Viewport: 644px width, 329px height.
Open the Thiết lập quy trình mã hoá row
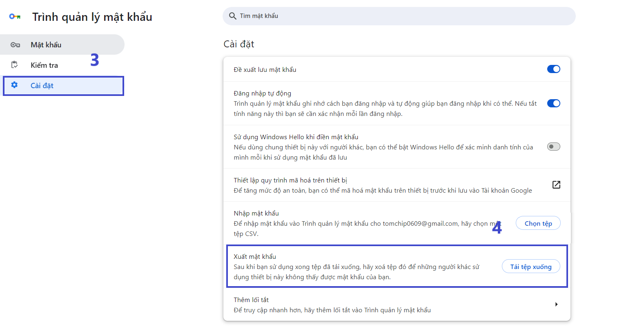click(397, 185)
